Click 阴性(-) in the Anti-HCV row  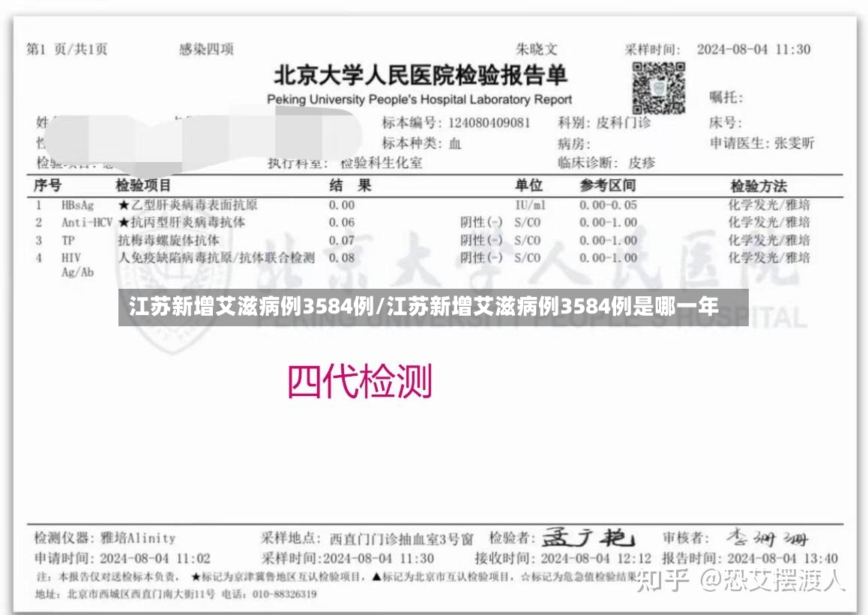pyautogui.click(x=481, y=223)
